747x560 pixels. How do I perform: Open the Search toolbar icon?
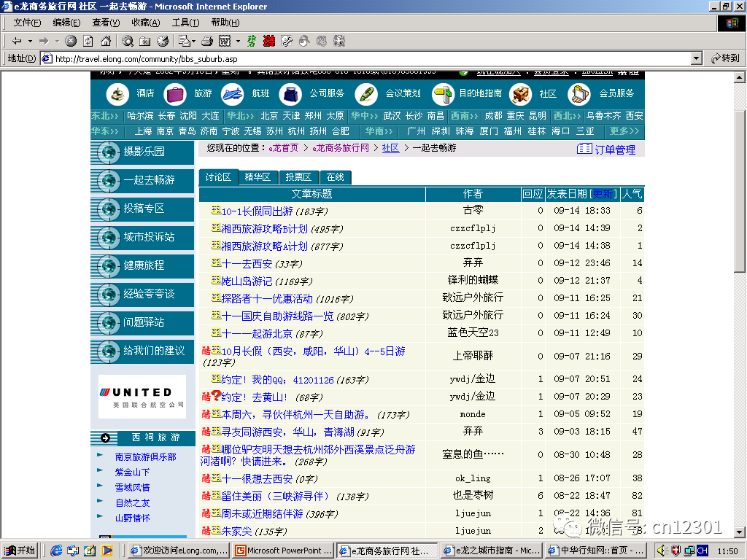127,42
